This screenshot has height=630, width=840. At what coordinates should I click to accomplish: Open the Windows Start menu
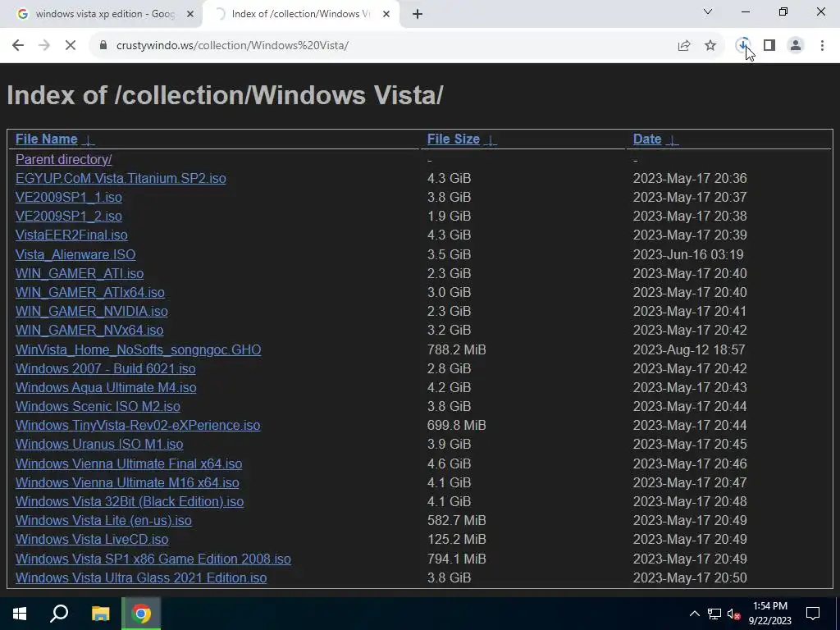coord(20,614)
